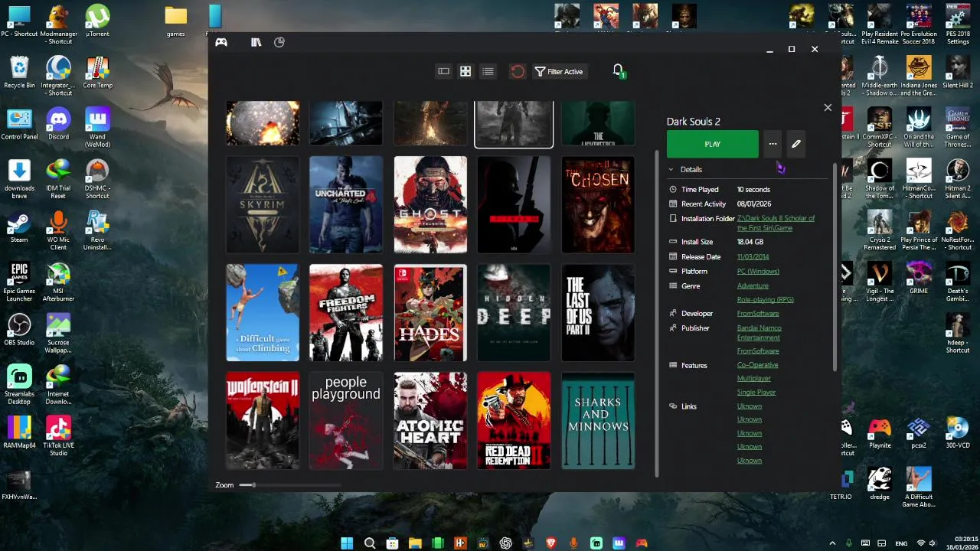
Task: Play Dark Souls 2
Action: pyautogui.click(x=713, y=144)
